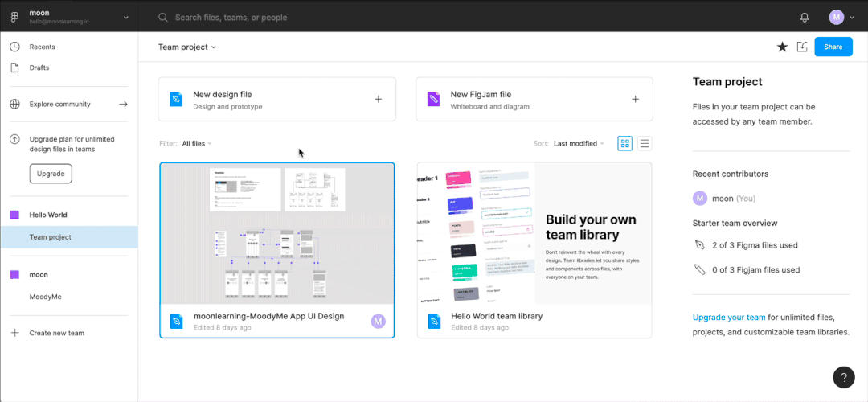The image size is (868, 402).
Task: Click the notifications bell icon
Action: [x=805, y=17]
